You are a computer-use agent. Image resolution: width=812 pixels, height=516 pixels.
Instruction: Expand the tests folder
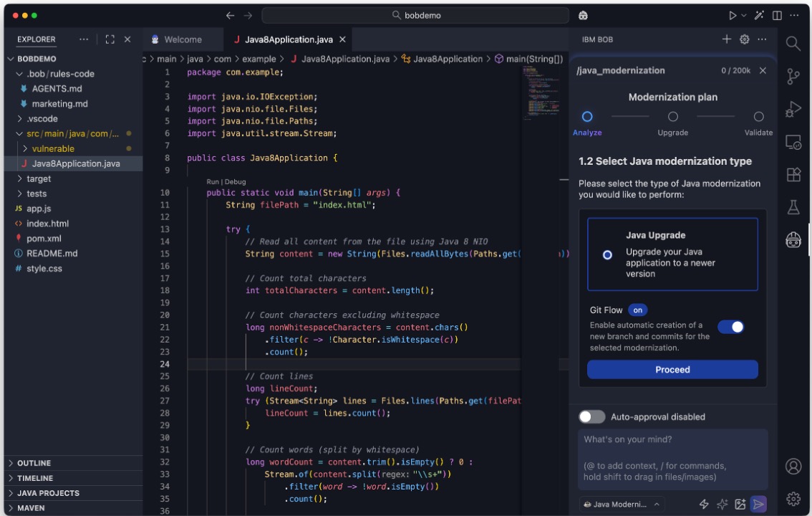(x=19, y=193)
